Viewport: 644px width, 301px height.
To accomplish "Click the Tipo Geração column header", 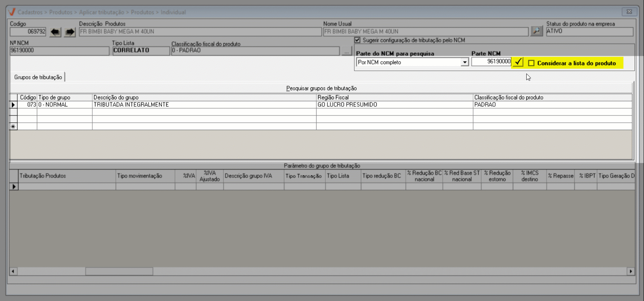I will [x=616, y=176].
